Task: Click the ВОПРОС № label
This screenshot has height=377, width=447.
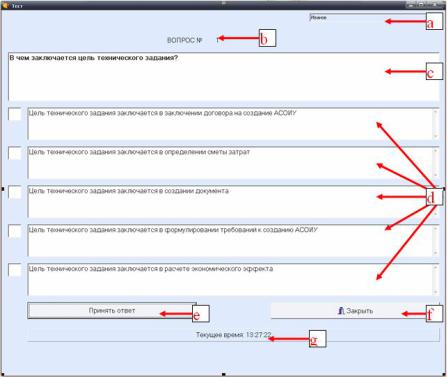Action: coord(185,40)
